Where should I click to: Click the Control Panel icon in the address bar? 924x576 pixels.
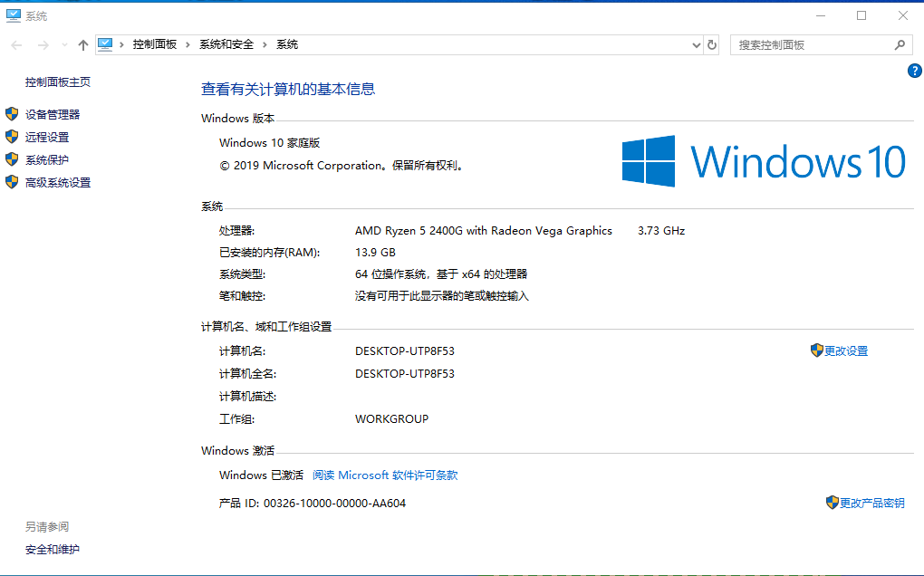(106, 43)
